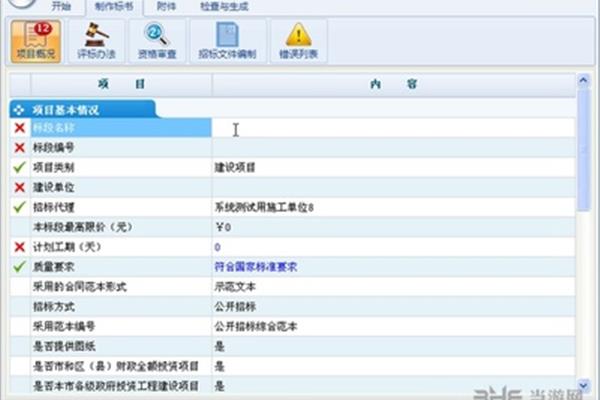Click the scrollbar up arrow
The image size is (600, 400).
[584, 80]
